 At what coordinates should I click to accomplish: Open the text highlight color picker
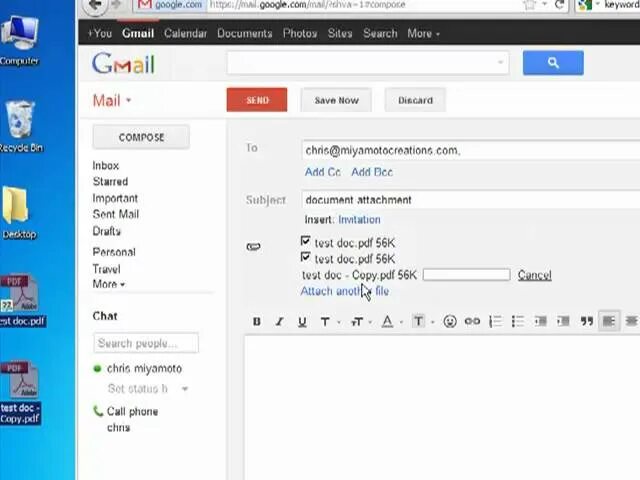click(423, 322)
